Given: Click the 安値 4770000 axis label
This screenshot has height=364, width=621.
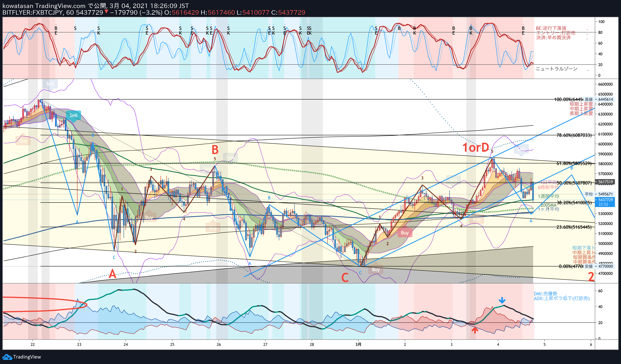Looking at the screenshot, I should pyautogui.click(x=599, y=266).
